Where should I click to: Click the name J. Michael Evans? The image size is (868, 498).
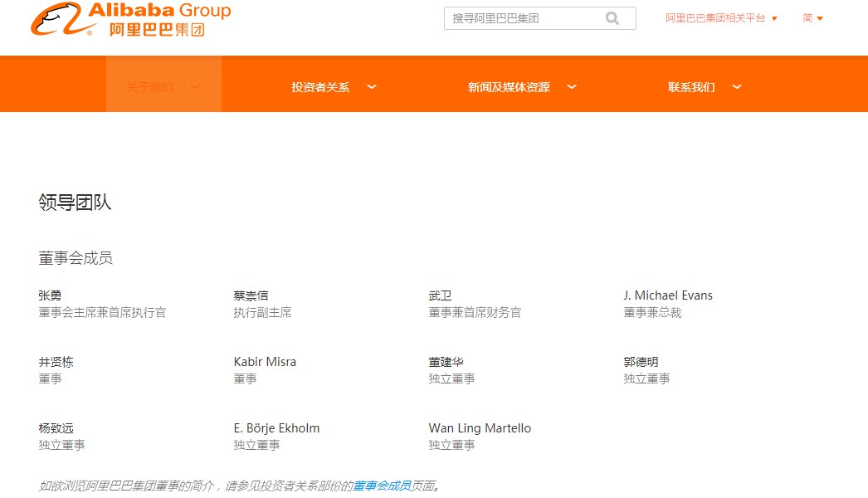(668, 295)
